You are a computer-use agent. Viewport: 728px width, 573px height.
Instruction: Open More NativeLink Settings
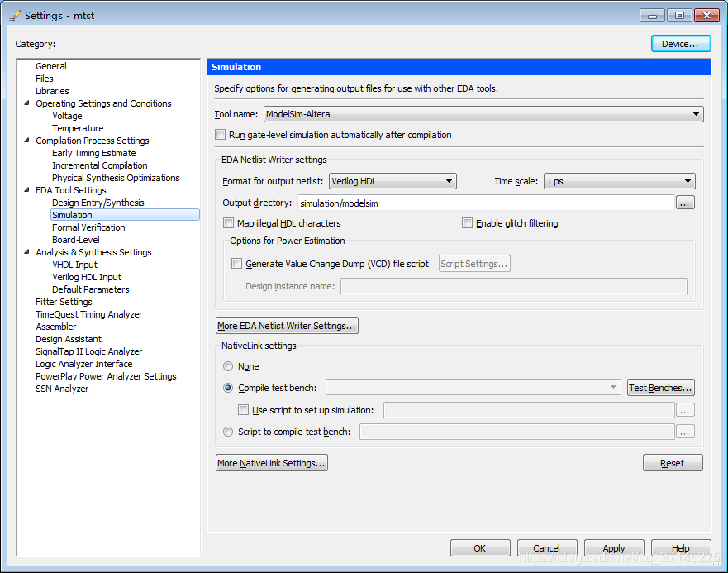(272, 463)
